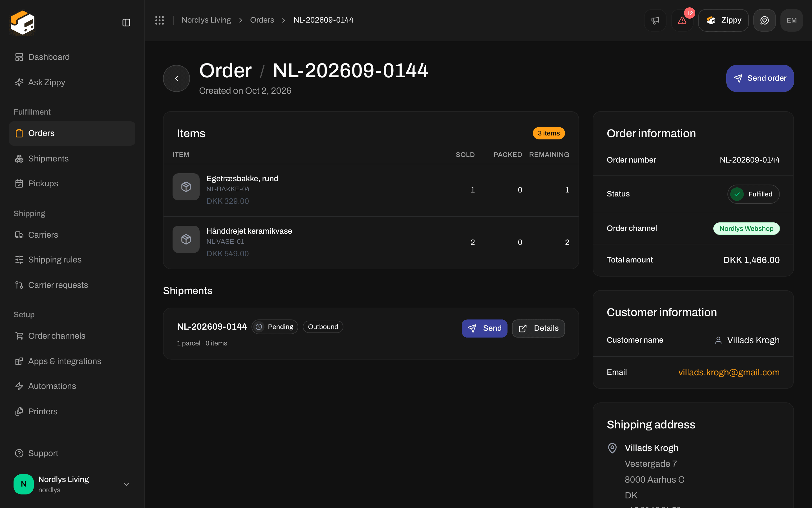Select Orders in sidebar
This screenshot has height=508, width=812.
point(72,133)
